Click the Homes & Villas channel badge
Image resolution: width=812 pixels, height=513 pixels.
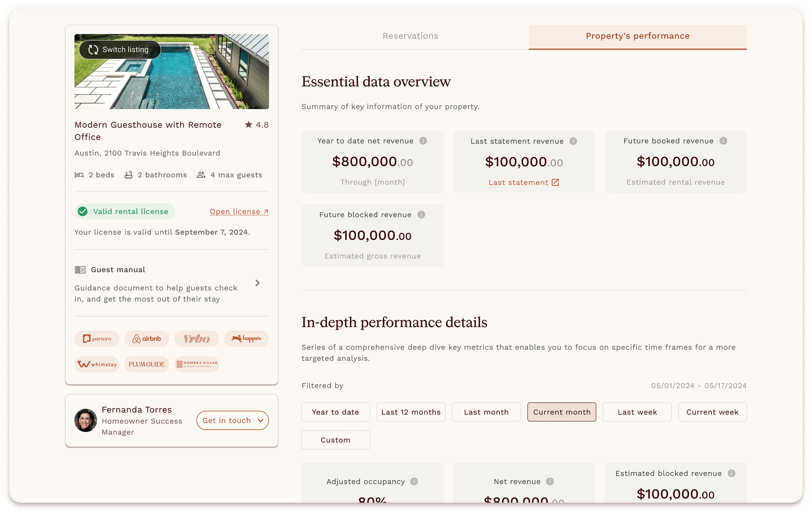(197, 364)
